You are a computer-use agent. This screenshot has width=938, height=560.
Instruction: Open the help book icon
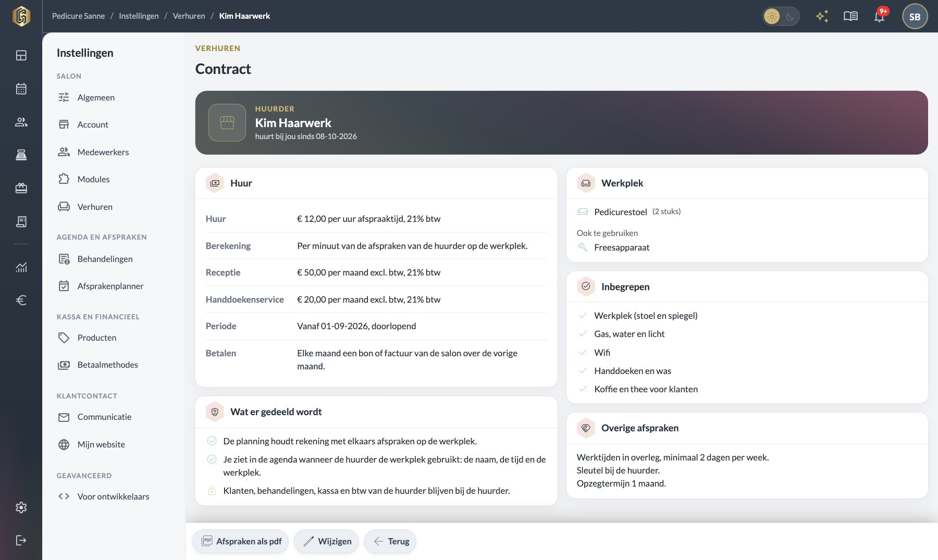tap(850, 16)
